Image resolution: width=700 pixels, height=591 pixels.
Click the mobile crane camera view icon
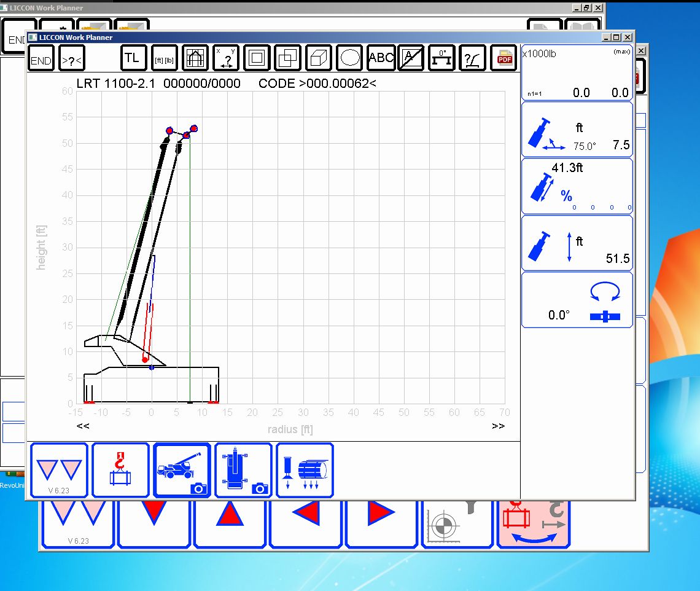point(182,471)
